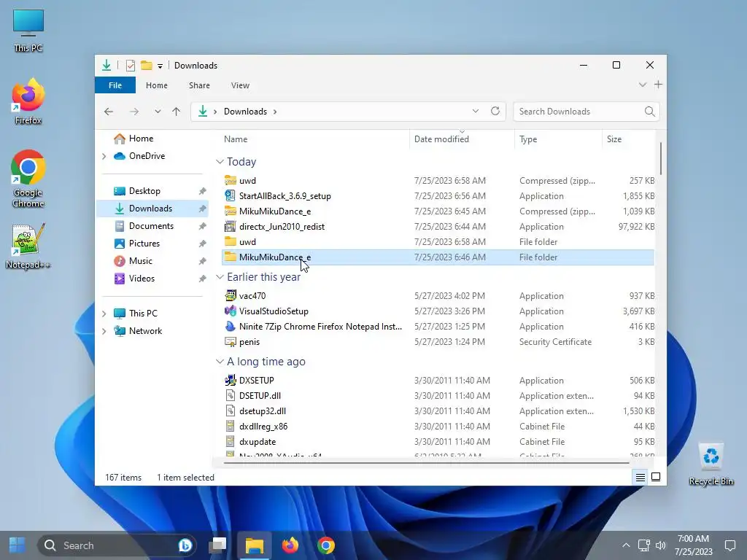Toggle the pin next to Pictures
747x560 pixels.
(203, 244)
